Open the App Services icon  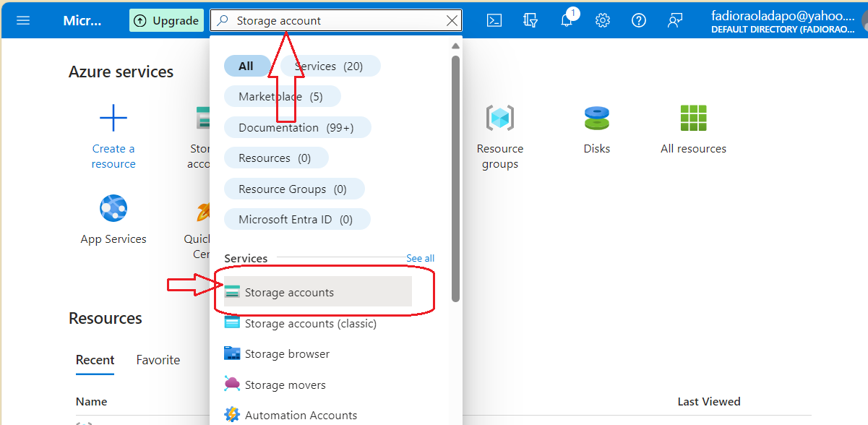point(113,208)
